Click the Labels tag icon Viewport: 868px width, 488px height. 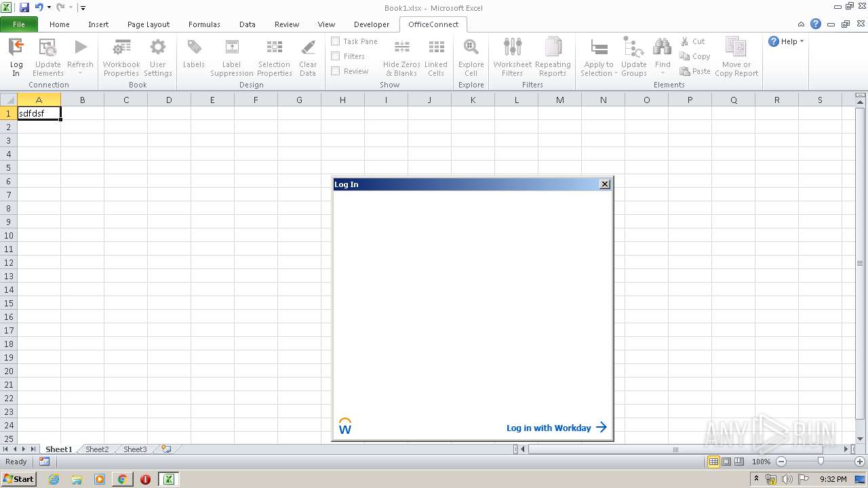coord(194,47)
